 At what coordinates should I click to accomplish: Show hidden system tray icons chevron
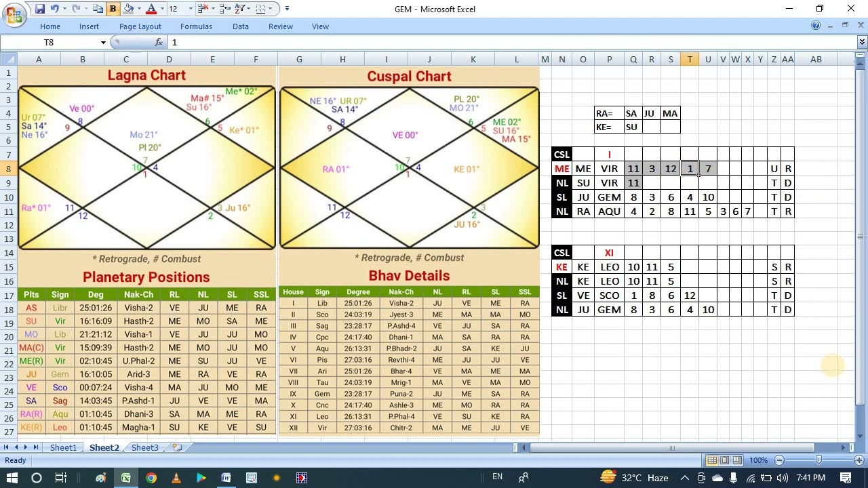click(x=684, y=478)
